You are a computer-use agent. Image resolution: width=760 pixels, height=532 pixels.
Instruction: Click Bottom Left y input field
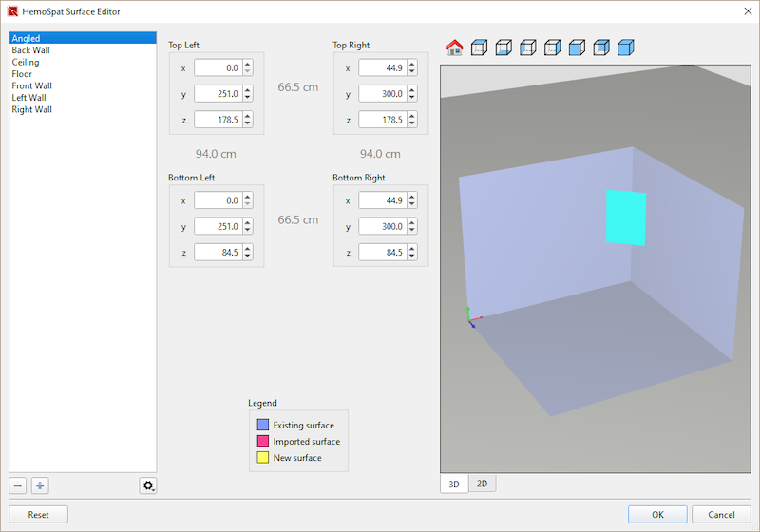point(218,226)
